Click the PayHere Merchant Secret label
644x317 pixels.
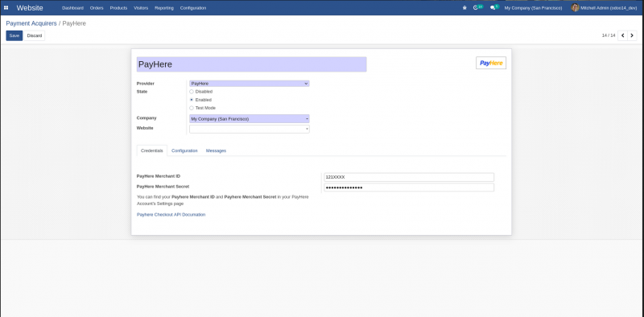point(163,187)
